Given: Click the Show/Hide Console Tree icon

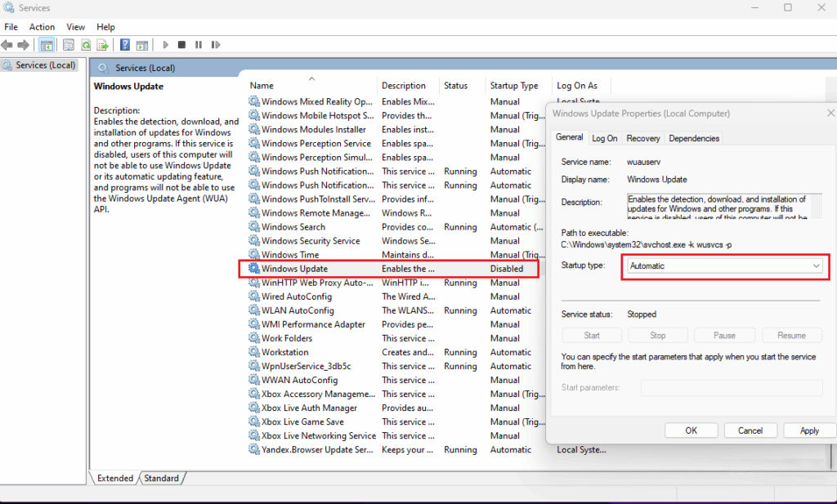Looking at the screenshot, I should (x=48, y=45).
